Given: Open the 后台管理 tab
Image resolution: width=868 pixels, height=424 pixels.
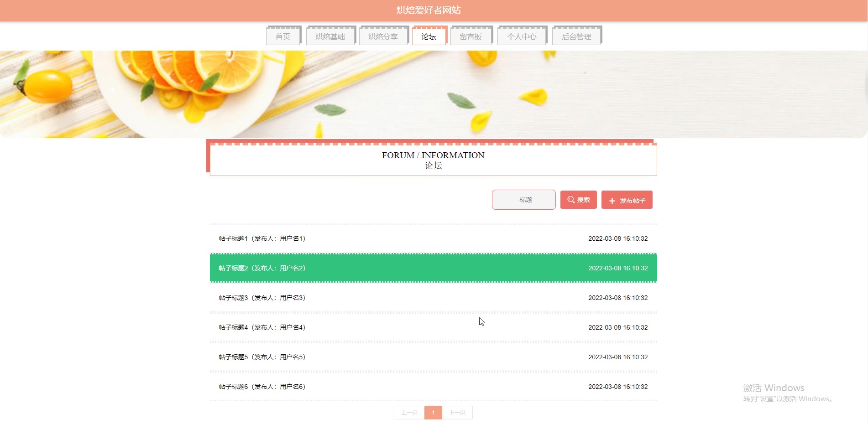Looking at the screenshot, I should (x=576, y=36).
